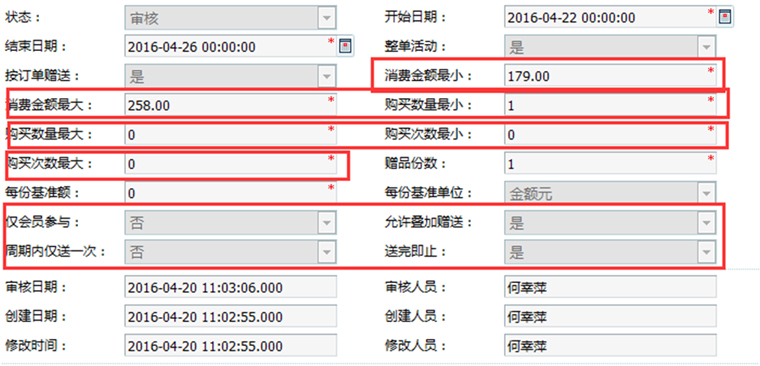Select the 每份基准额 input field
The width and height of the screenshot is (760, 366).
click(230, 193)
